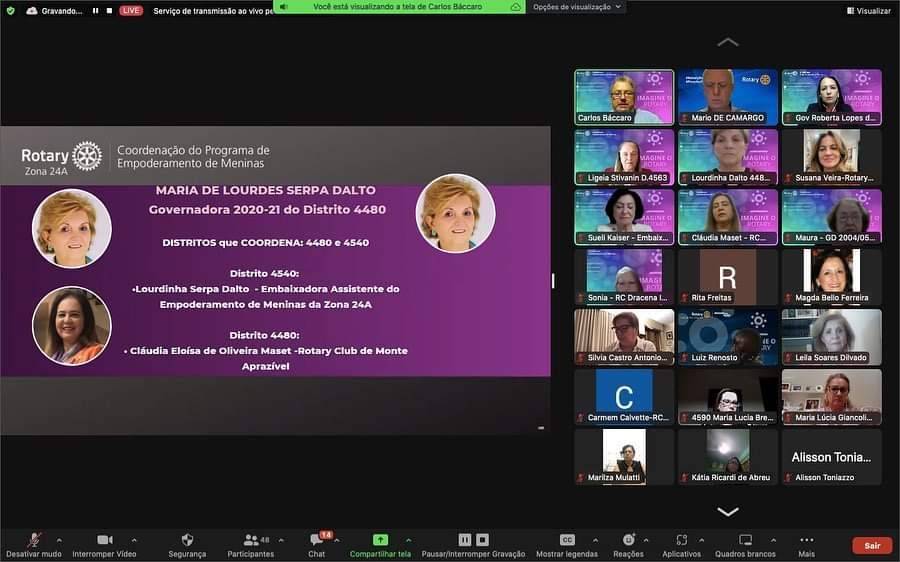Open Quadros brancos whiteboards
The height and width of the screenshot is (562, 900).
[745, 540]
